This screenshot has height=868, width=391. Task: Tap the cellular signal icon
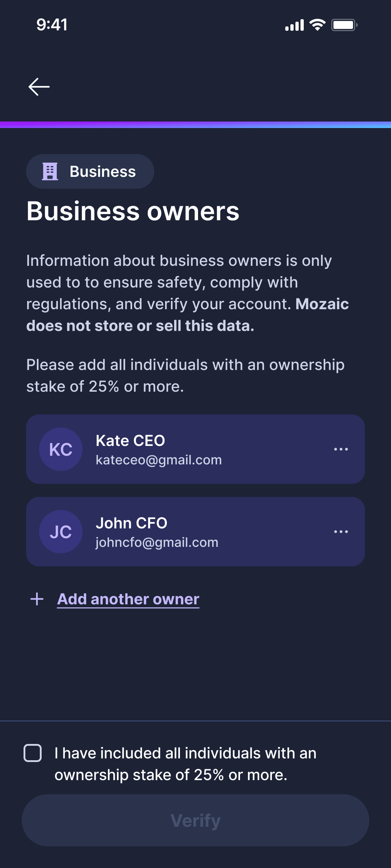point(294,25)
